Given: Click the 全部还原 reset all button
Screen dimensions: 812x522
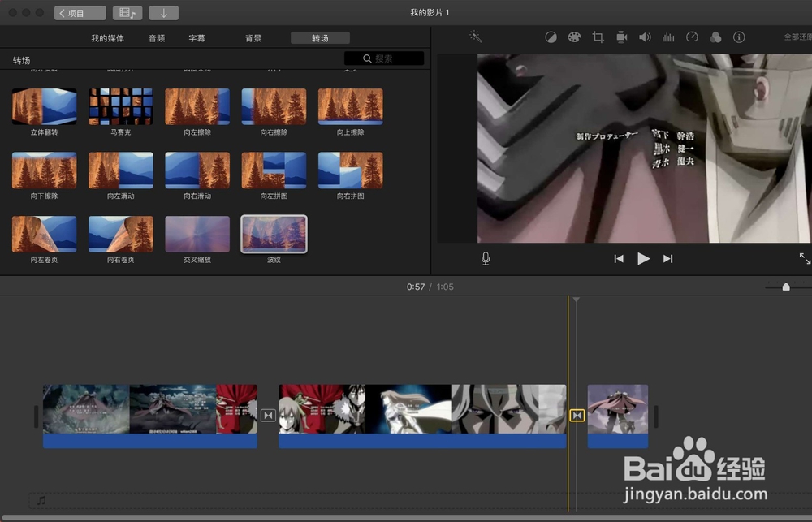Looking at the screenshot, I should [797, 37].
